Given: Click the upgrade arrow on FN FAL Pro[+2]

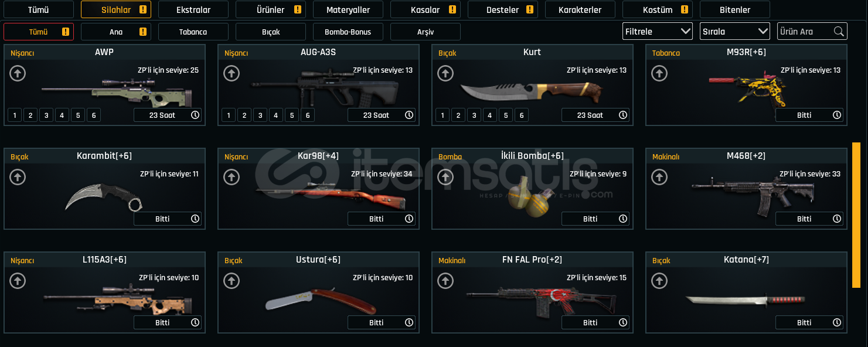Looking at the screenshot, I should [445, 281].
